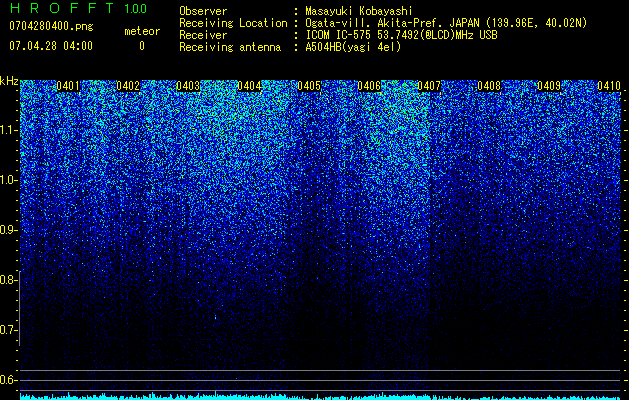The width and height of the screenshot is (629, 400).
Task: Click the 0.6 kHz axis label
Action: pyautogui.click(x=8, y=380)
